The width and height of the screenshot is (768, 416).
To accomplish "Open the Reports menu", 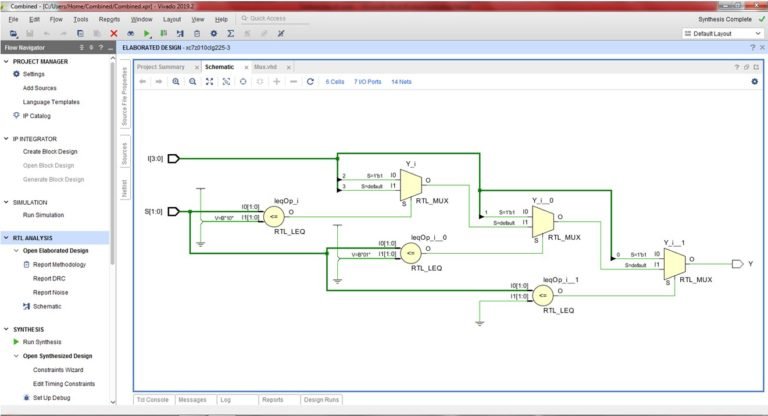I will pos(109,19).
